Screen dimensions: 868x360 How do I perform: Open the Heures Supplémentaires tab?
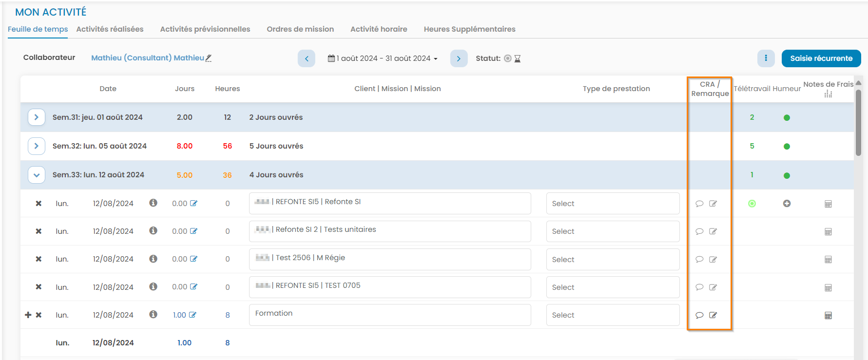pos(469,29)
